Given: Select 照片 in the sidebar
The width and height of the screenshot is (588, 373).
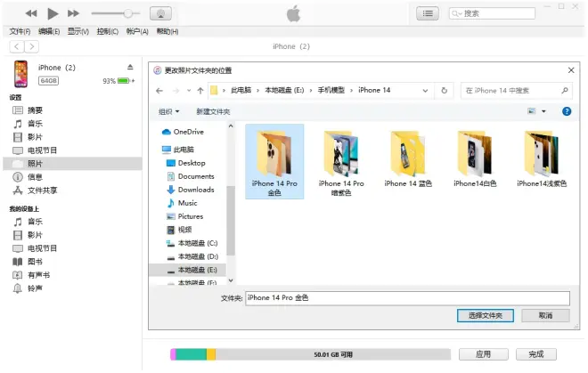Looking at the screenshot, I should tap(72, 164).
